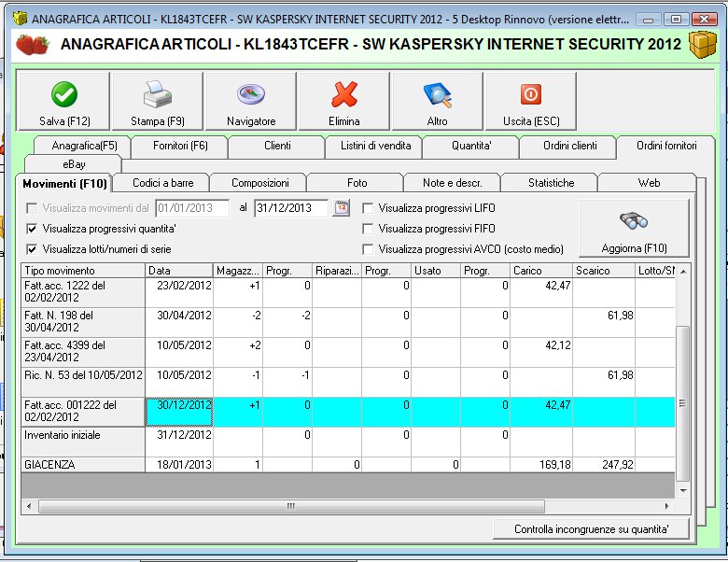728x562 pixels.
Task: Click the vertical scrollbar thumb
Action: (x=683, y=403)
